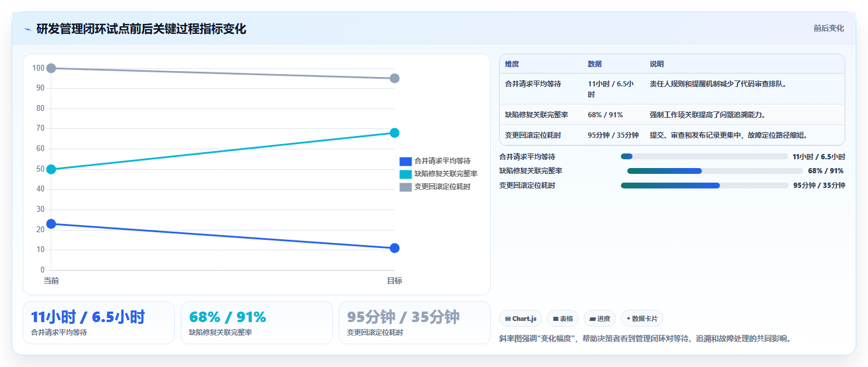Click the cyan data point at 目标 68
Image resolution: width=868 pixels, height=367 pixels.
pyautogui.click(x=395, y=132)
